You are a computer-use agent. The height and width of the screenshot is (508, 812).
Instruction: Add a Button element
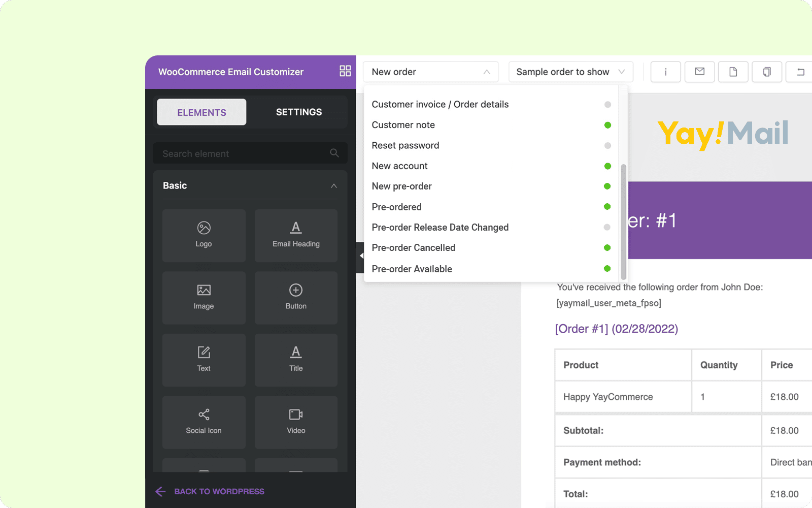(296, 298)
